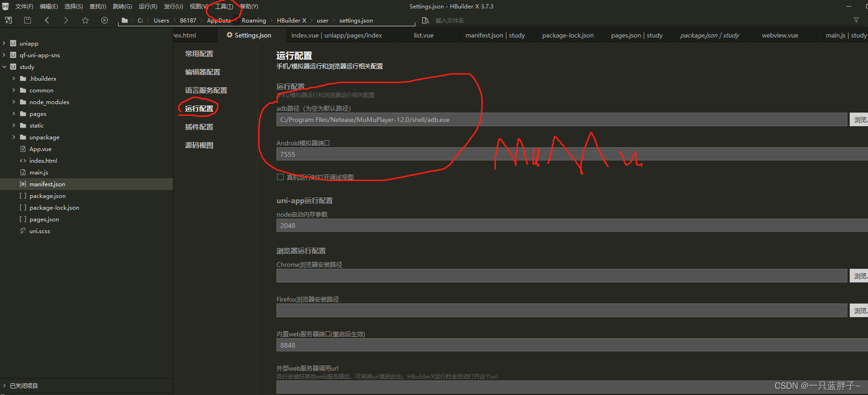The width and height of the screenshot is (868, 395).
Task: Click the Android模拟器端口 field showing 7555
Action: pos(572,154)
